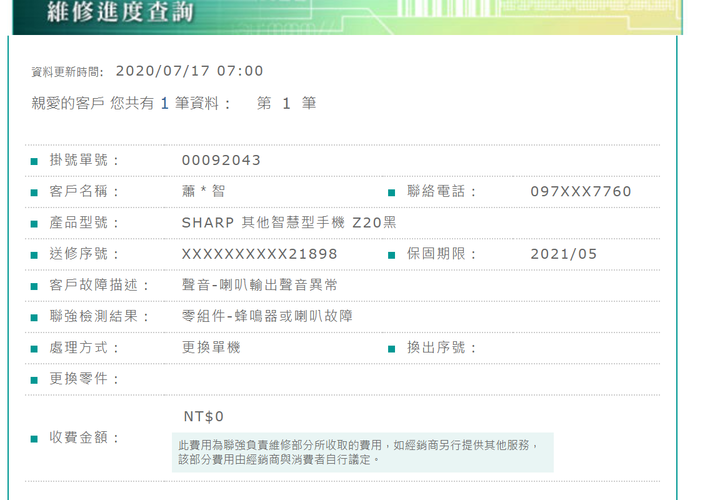Click the 聯強檢測結果 label
The width and height of the screenshot is (720, 500).
click(99, 316)
